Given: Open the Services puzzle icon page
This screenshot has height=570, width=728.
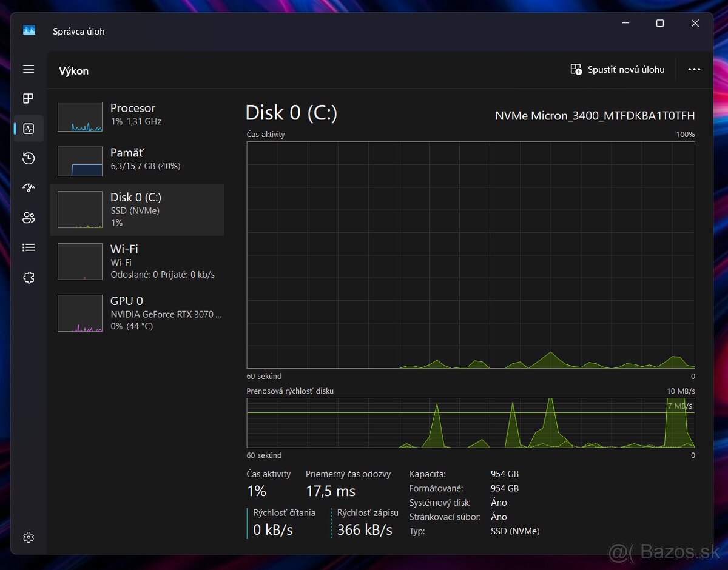Looking at the screenshot, I should pyautogui.click(x=29, y=277).
